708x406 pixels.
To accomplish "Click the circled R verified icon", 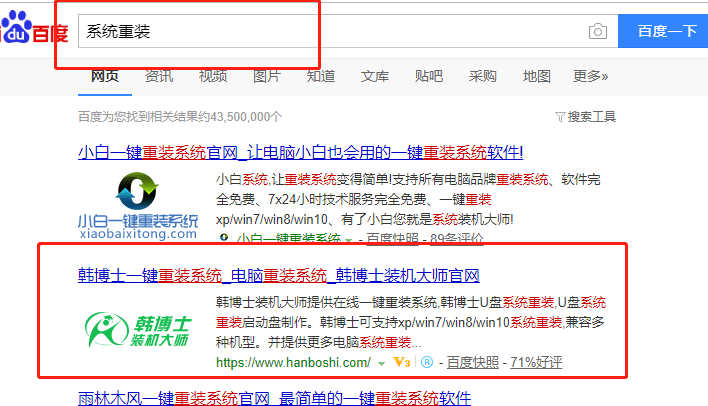I will click(x=427, y=362).
